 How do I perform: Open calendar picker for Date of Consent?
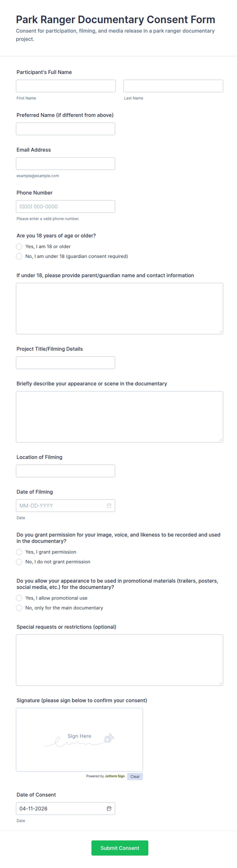pyautogui.click(x=109, y=808)
